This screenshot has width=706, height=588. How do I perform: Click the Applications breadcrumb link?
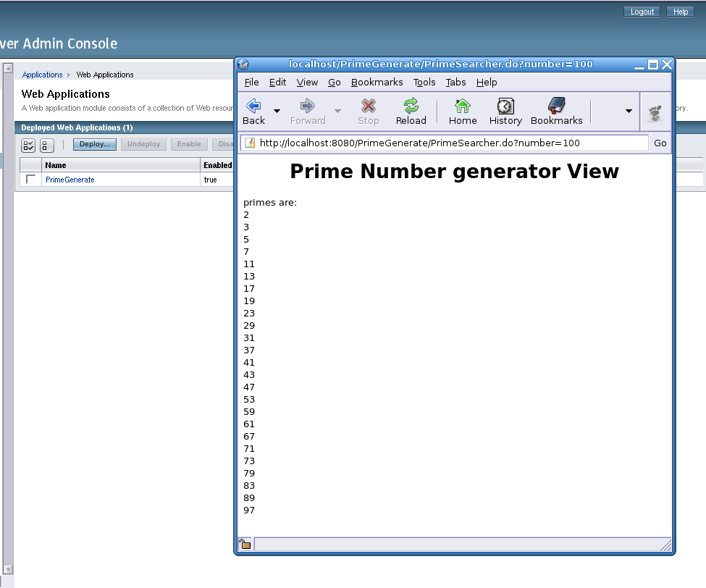click(42, 75)
